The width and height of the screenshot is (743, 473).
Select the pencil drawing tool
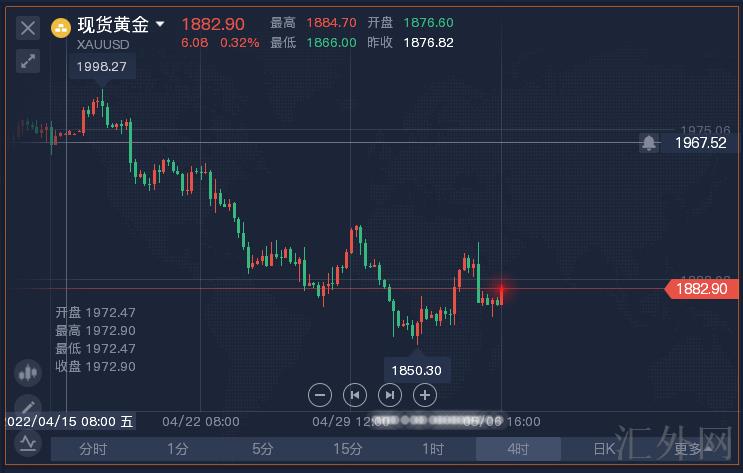[28, 405]
